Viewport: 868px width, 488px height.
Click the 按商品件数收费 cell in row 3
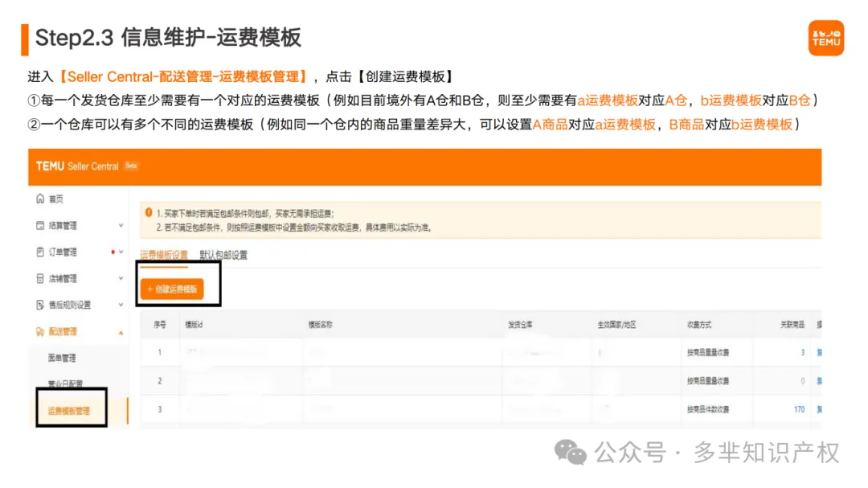point(708,409)
